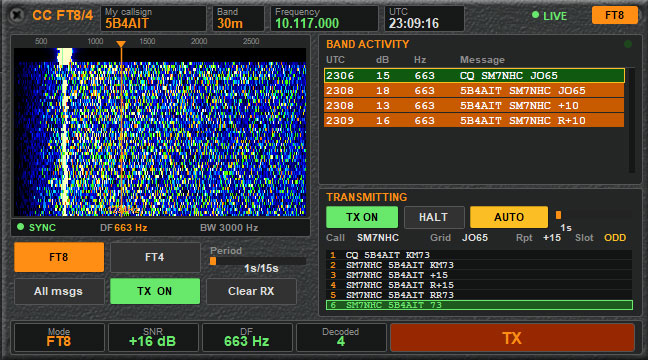Screen dimensions: 648x360
Task: Click the 2500 label on the waterfall scale
Action: [251, 41]
